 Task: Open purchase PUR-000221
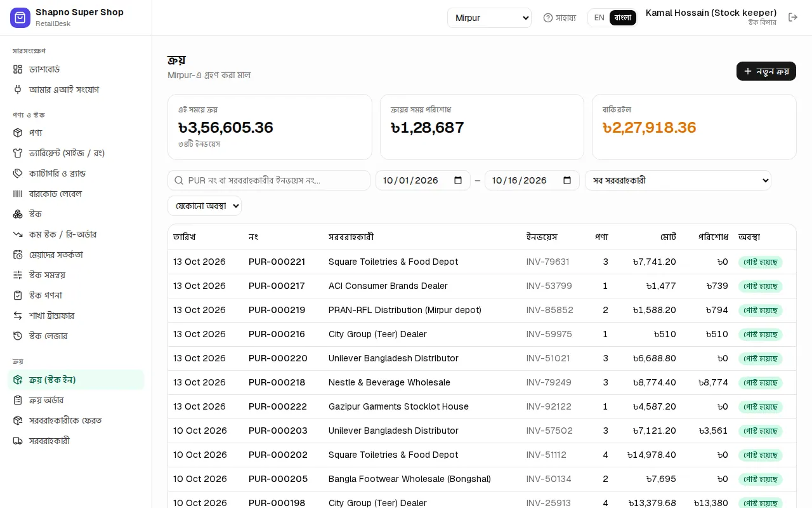[277, 262]
